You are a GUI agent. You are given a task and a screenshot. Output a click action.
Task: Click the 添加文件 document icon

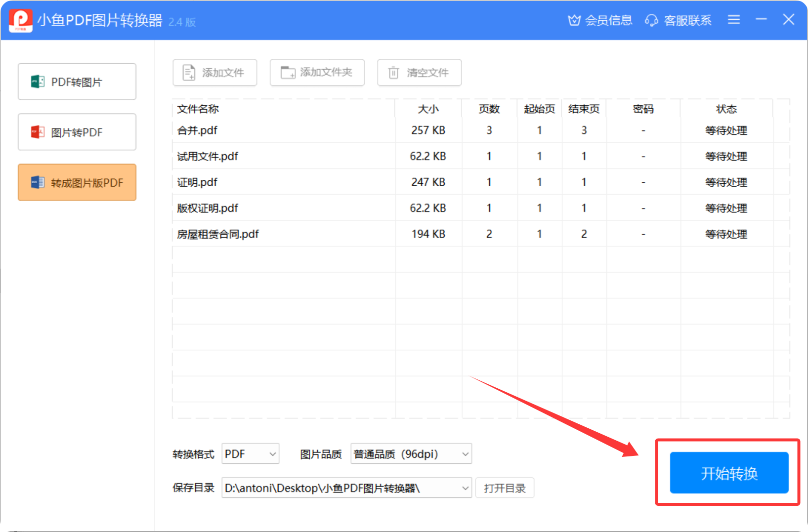(x=189, y=73)
